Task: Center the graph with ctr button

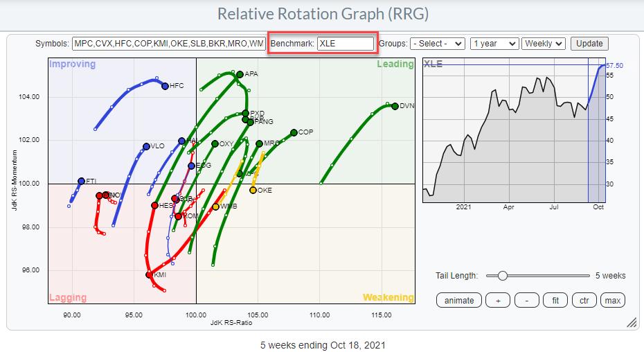Action: [x=585, y=300]
